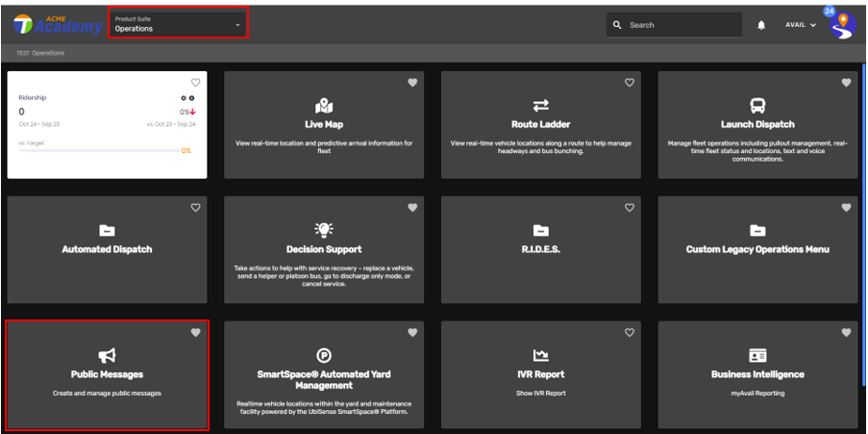The width and height of the screenshot is (868, 434).
Task: Click the orange 0% target value
Action: [186, 151]
